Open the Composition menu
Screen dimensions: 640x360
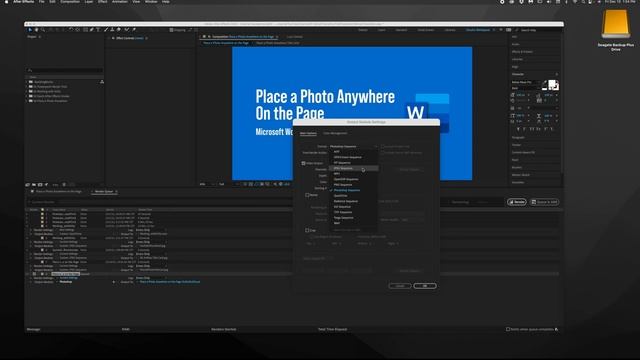(x=70, y=2)
